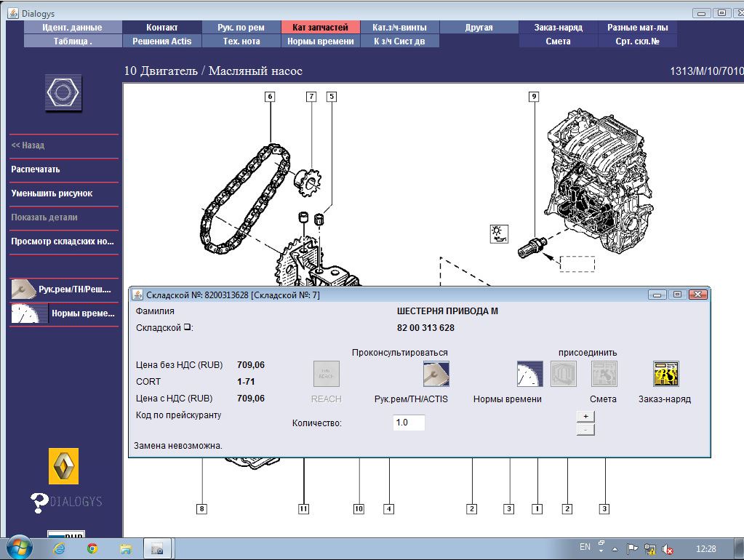
Task: Switch to the Таблица tab
Action: tap(72, 41)
